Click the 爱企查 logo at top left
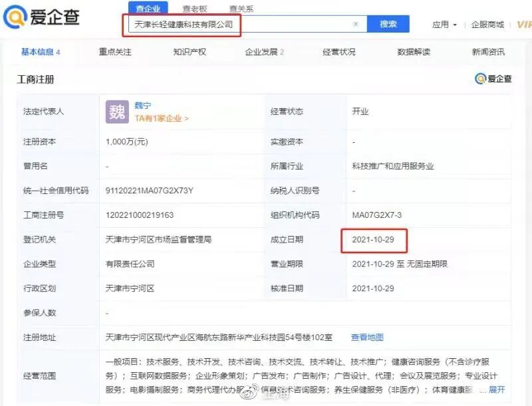This screenshot has height=406, width=532. coord(41,17)
